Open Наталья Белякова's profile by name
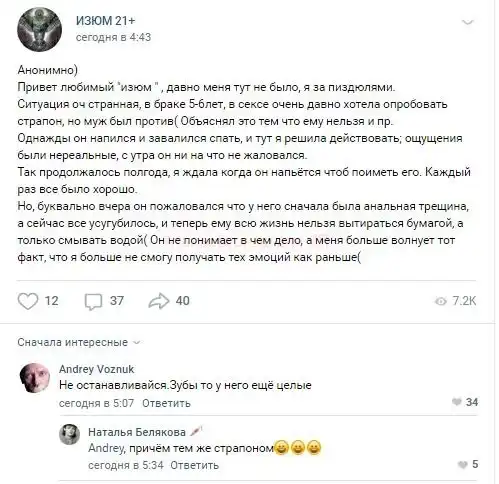This screenshot has width=499, height=484. pyautogui.click(x=137, y=432)
